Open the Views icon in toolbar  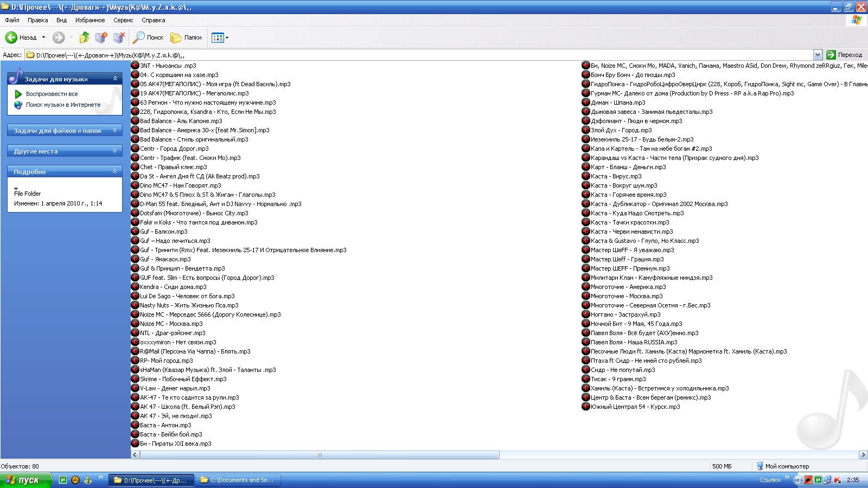218,37
